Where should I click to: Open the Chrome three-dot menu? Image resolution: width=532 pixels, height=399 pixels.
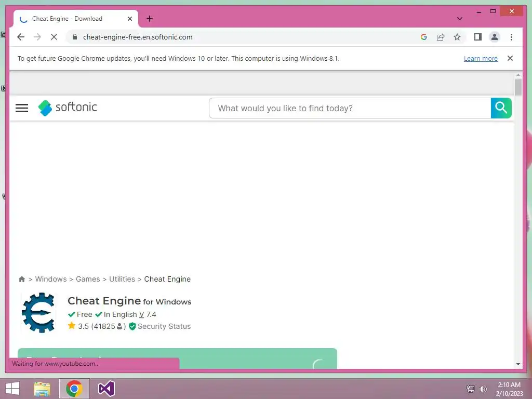(x=511, y=37)
